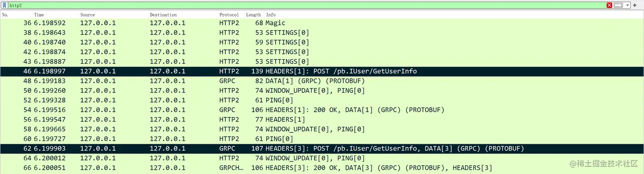Select packet 40 with length 59
This screenshot has height=174, width=644.
coord(322,42)
